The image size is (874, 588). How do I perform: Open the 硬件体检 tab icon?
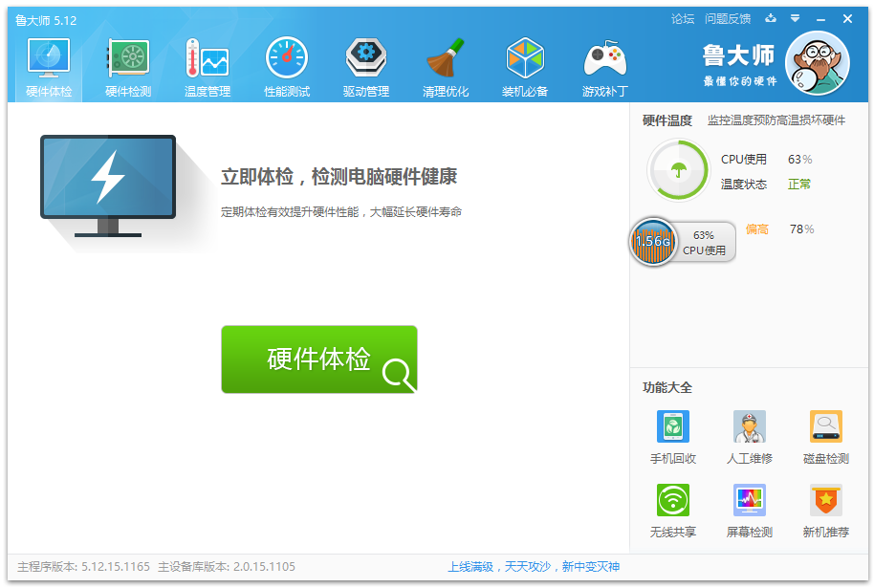click(49, 57)
